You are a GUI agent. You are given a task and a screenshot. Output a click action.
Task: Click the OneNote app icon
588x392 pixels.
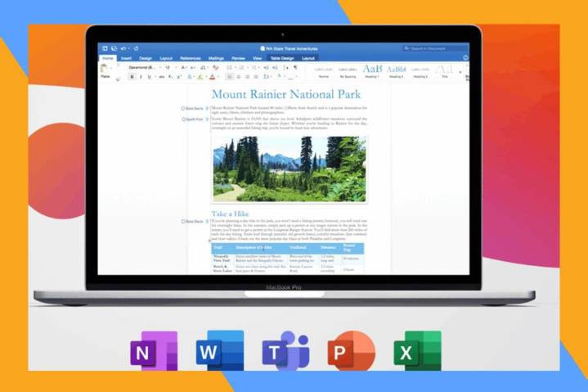(x=154, y=351)
